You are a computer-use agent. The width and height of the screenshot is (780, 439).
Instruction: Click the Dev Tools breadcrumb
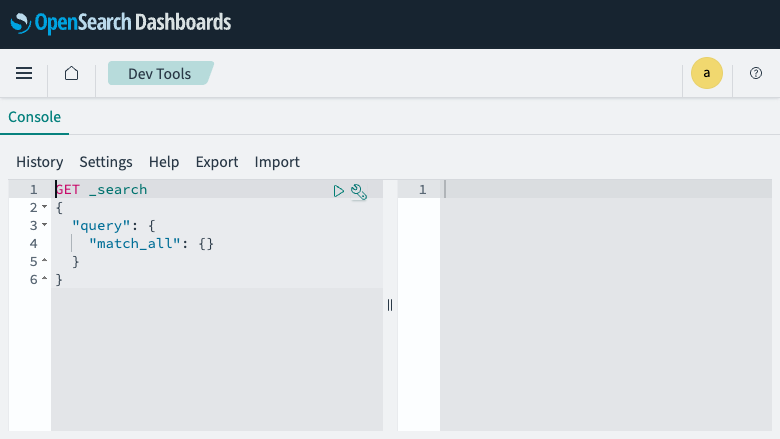pyautogui.click(x=160, y=74)
